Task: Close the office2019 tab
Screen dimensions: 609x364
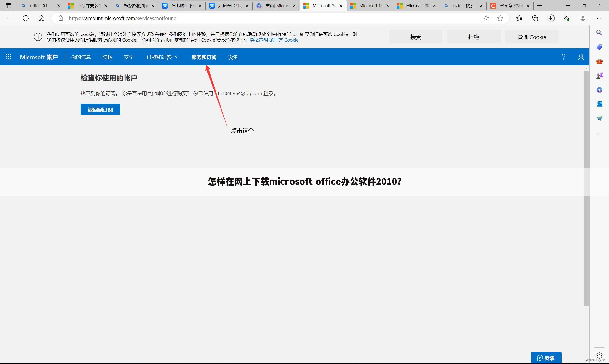Action: click(59, 6)
